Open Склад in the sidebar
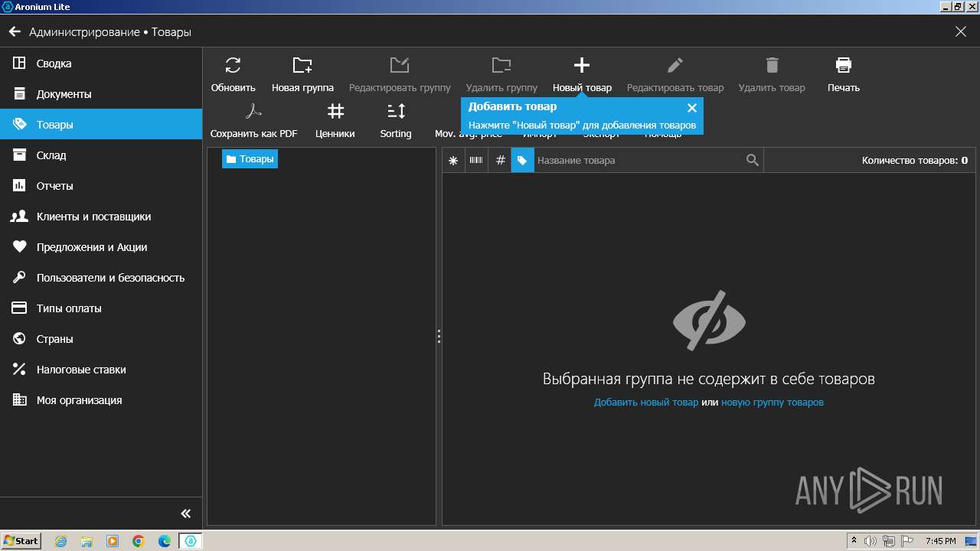The width and height of the screenshot is (980, 551). (x=101, y=155)
